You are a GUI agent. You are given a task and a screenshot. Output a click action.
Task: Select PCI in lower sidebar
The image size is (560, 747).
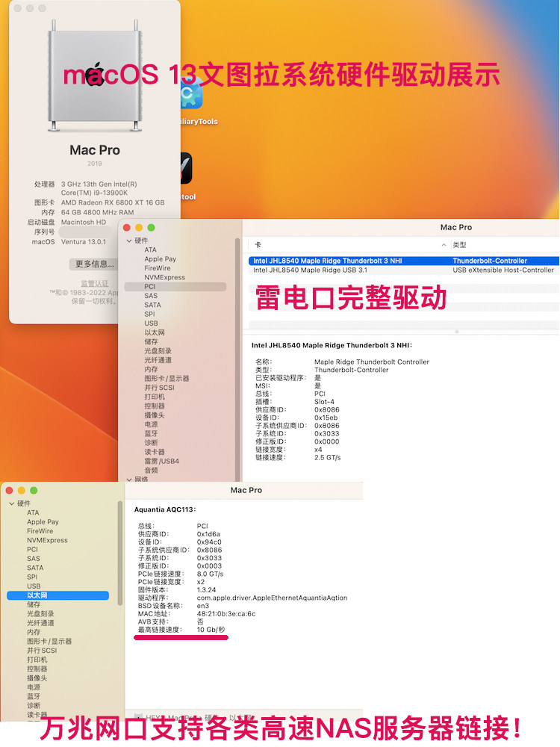tap(32, 549)
